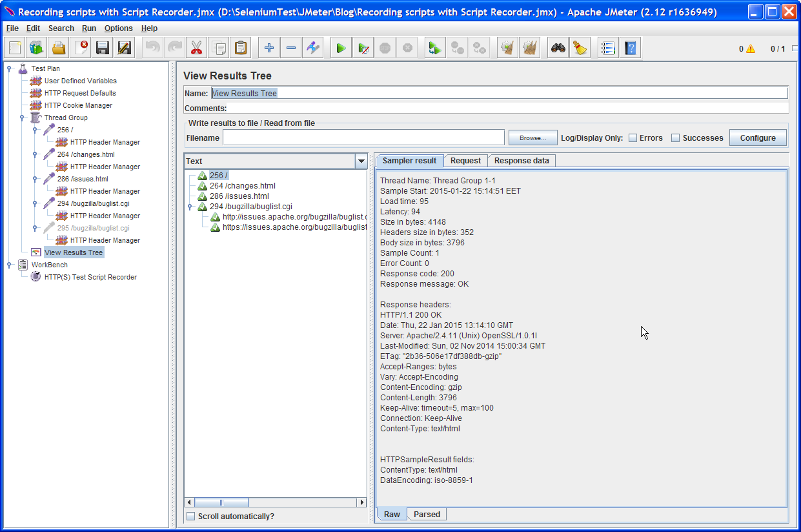Click the warning triangle error counter
This screenshot has height=532, width=801.
pyautogui.click(x=750, y=49)
